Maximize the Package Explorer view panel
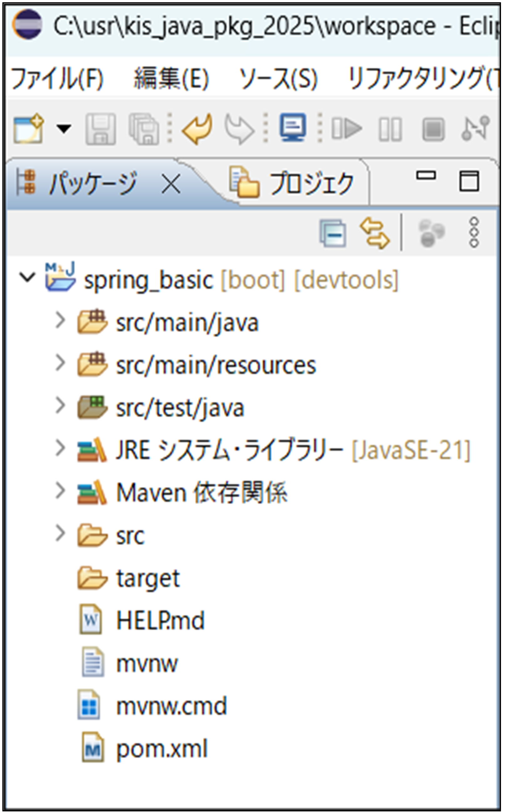The width and height of the screenshot is (506, 812). coord(468,181)
